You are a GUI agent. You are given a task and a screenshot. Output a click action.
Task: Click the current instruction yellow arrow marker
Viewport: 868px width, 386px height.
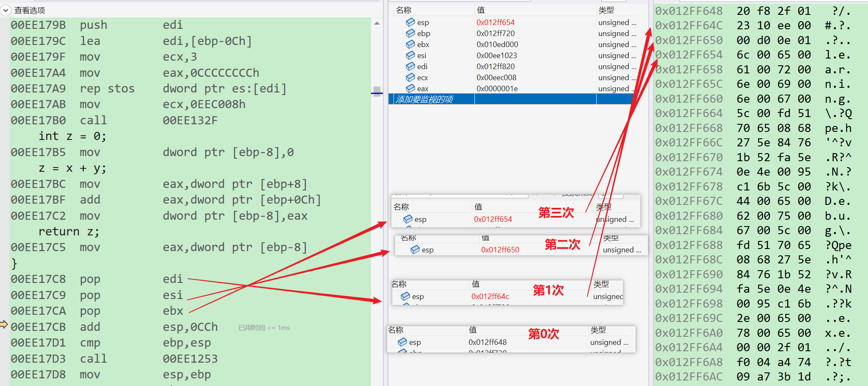4,324
